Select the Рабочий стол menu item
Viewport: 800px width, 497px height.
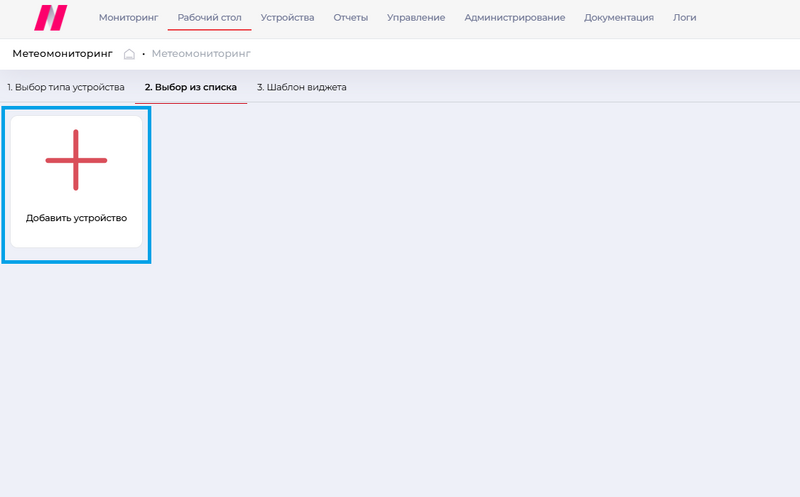(209, 17)
